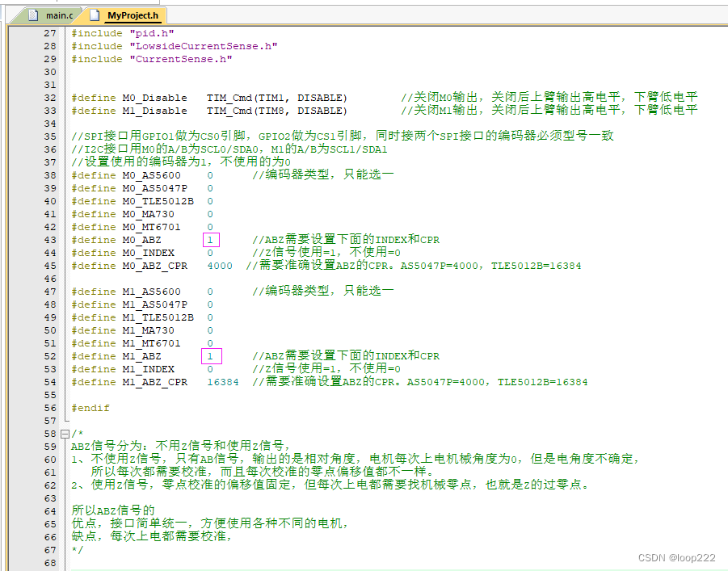This screenshot has width=728, height=571.
Task: Click the "LowsideCurrentSense.h" include string
Action: pyautogui.click(x=204, y=46)
